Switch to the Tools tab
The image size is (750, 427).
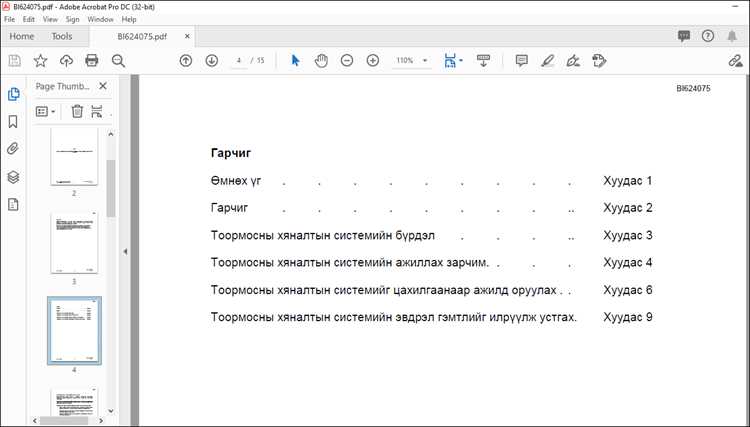(x=62, y=36)
